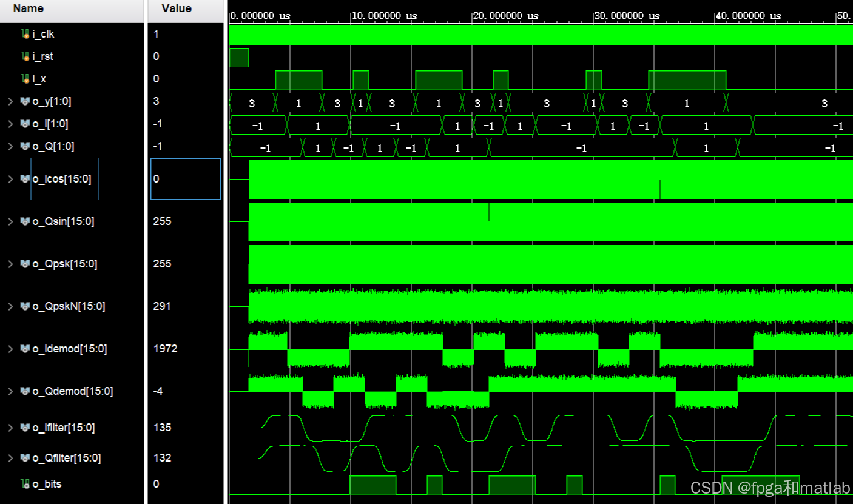Click the o_bits signal icon

pyautogui.click(x=25, y=484)
